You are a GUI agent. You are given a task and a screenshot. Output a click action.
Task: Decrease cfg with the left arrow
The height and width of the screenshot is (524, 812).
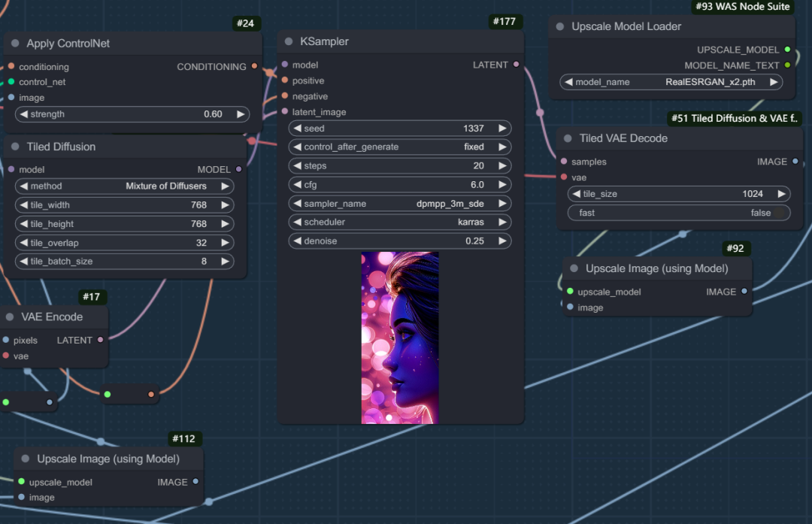[297, 184]
